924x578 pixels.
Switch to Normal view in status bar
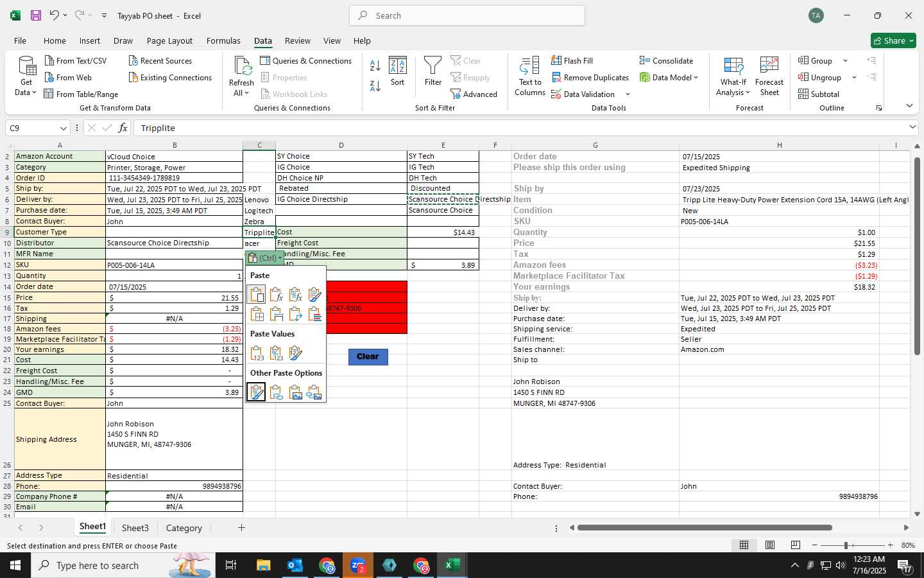coord(744,545)
